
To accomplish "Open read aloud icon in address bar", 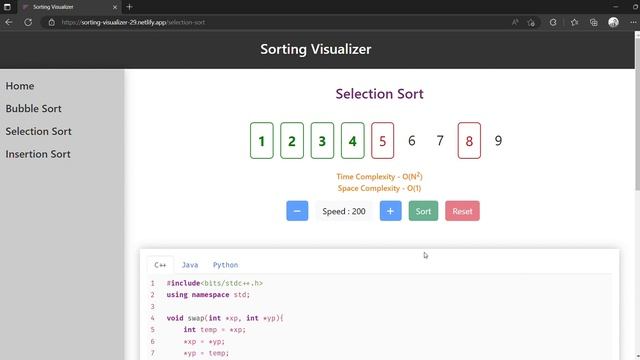I will tap(515, 22).
